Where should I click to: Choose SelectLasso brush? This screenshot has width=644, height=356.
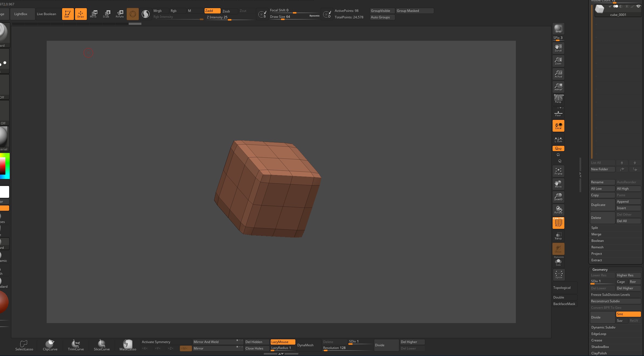pyautogui.click(x=24, y=345)
